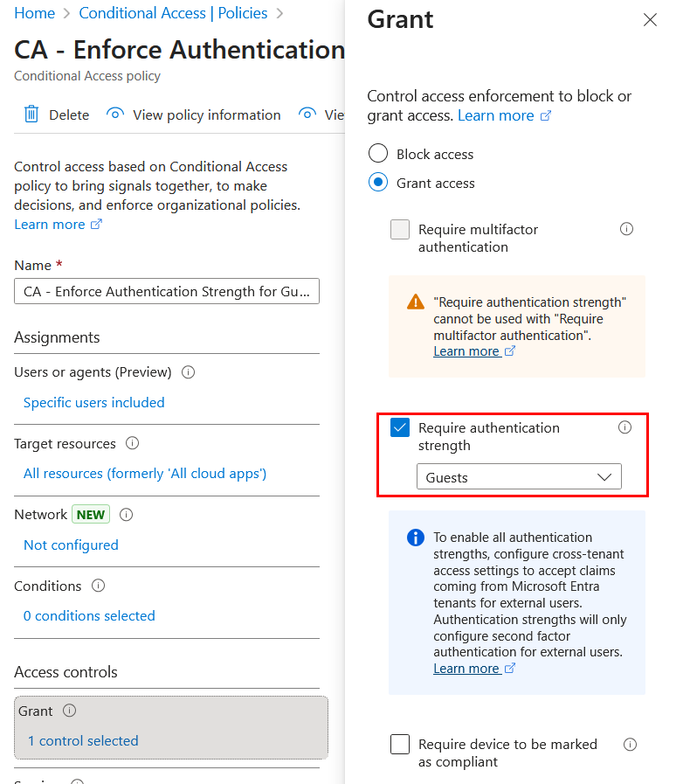Select the Grant access radio button
Screen dimensions: 683x784
point(378,183)
